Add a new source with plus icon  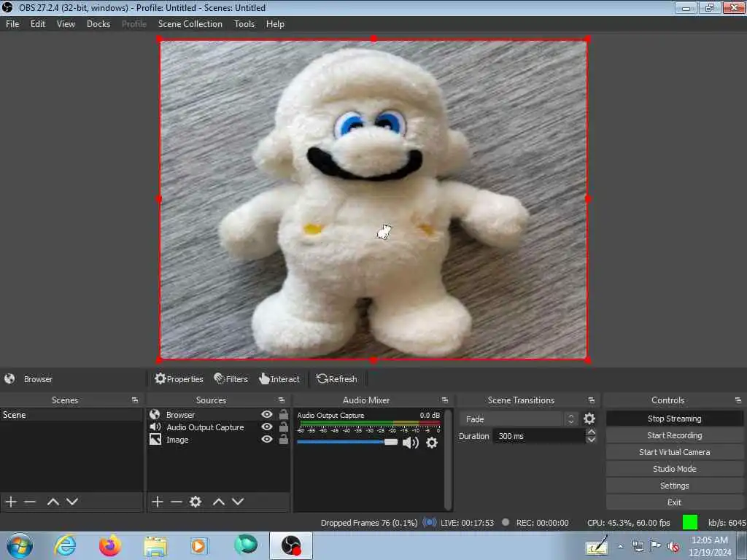(x=158, y=502)
